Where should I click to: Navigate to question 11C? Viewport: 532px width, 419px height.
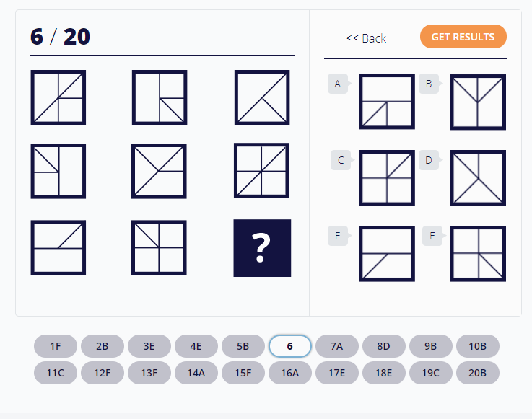pyautogui.click(x=56, y=373)
